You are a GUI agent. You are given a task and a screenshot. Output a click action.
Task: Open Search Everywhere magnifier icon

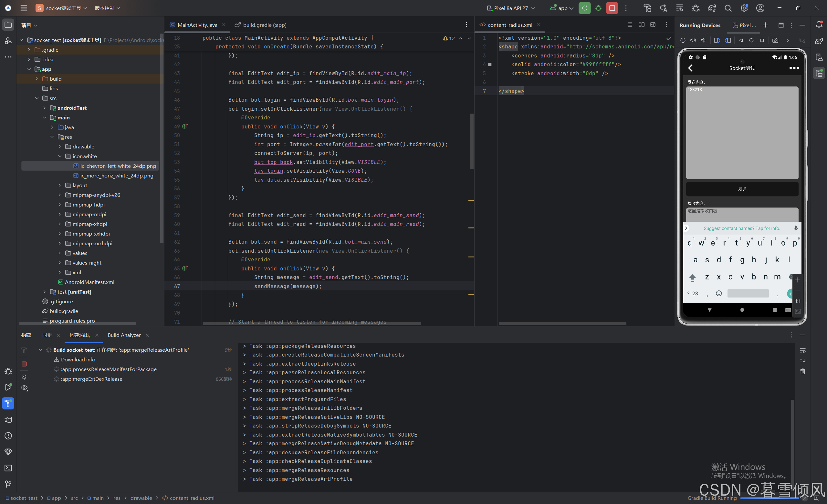[728, 8]
